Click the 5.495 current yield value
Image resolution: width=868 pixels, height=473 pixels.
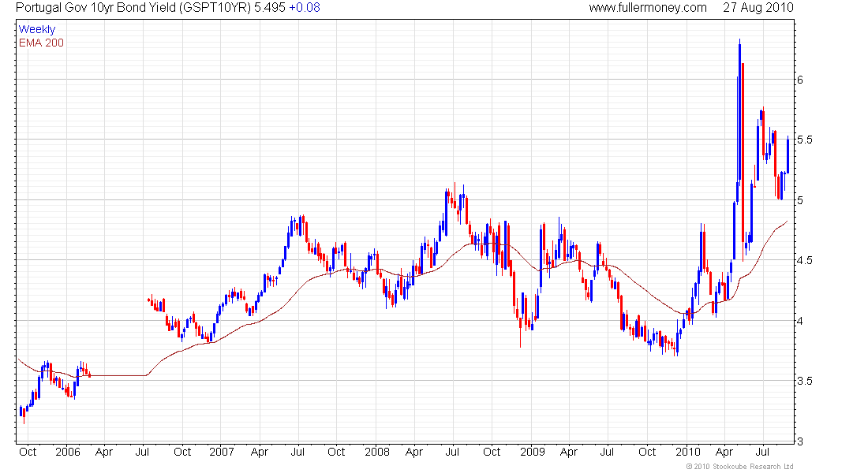point(269,8)
